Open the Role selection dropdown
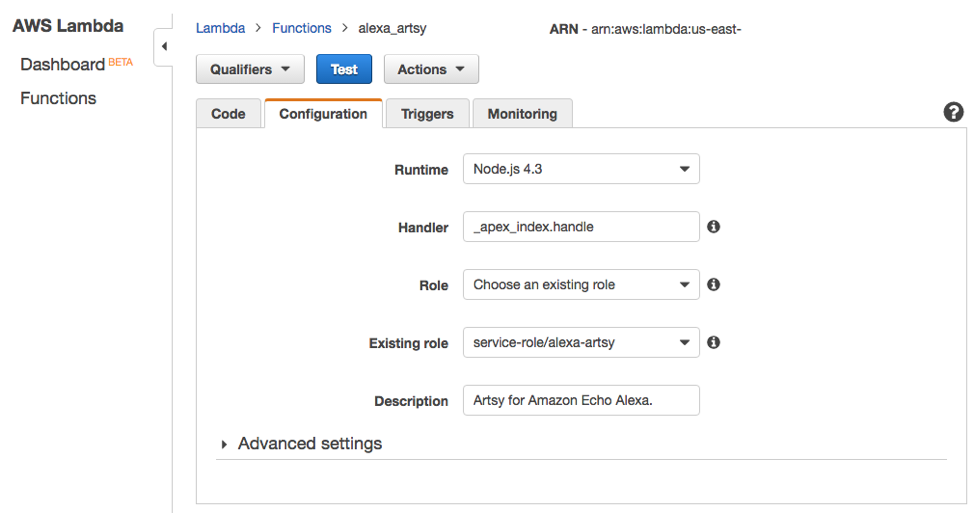975x513 pixels. tap(581, 285)
